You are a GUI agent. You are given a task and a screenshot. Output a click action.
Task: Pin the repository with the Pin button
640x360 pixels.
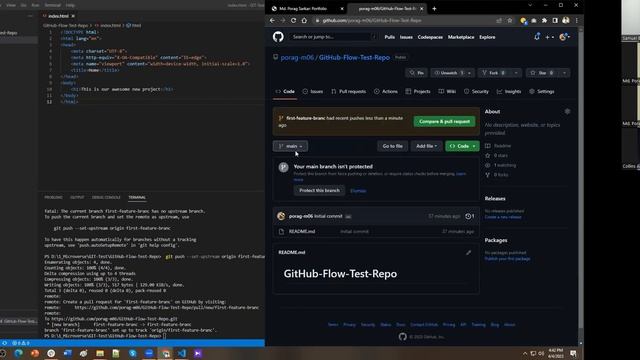[x=416, y=73]
